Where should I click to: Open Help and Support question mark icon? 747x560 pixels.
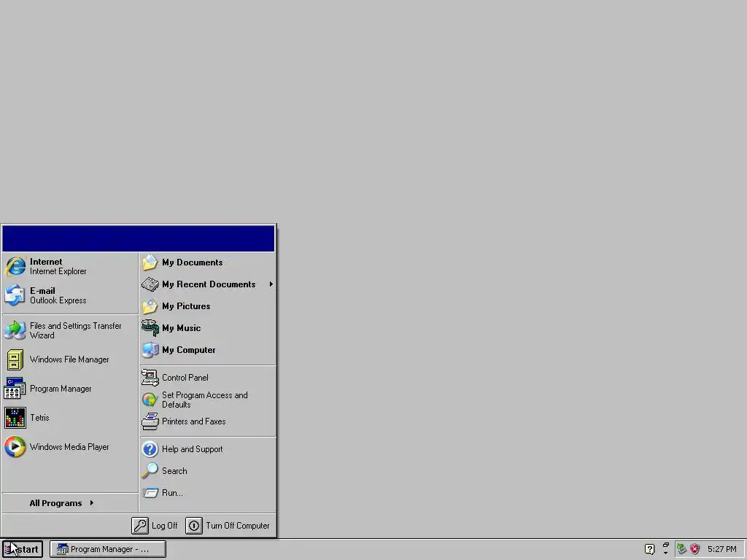coord(150,449)
